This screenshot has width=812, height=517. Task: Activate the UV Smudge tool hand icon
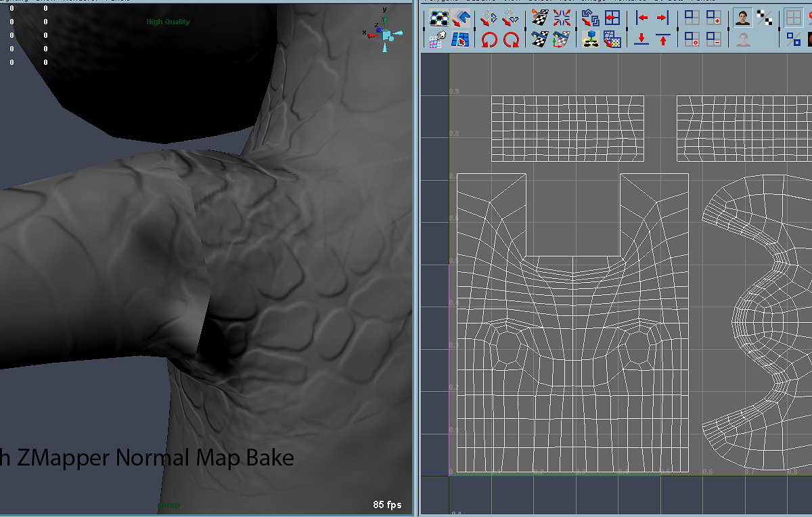438,39
